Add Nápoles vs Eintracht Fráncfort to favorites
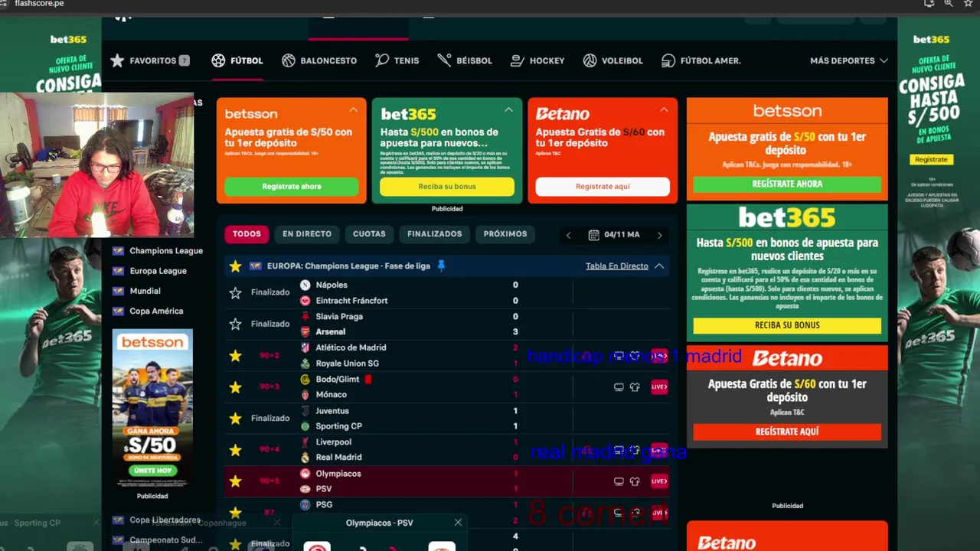The height and width of the screenshot is (551, 980). tap(235, 292)
